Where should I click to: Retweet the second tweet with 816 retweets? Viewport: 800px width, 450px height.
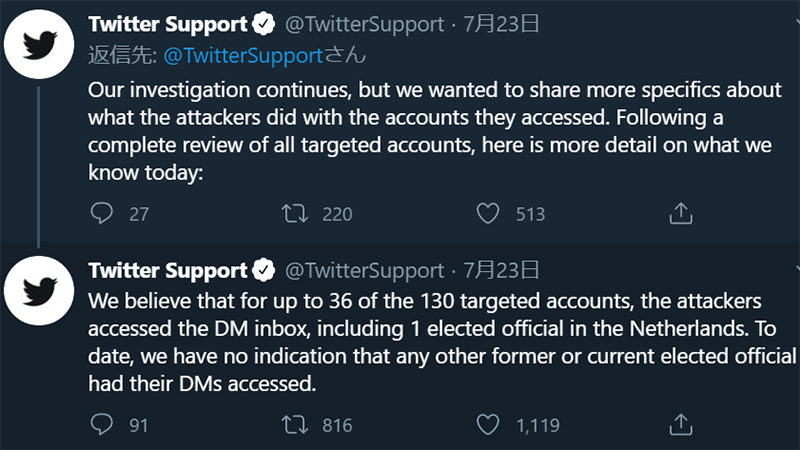(x=294, y=424)
